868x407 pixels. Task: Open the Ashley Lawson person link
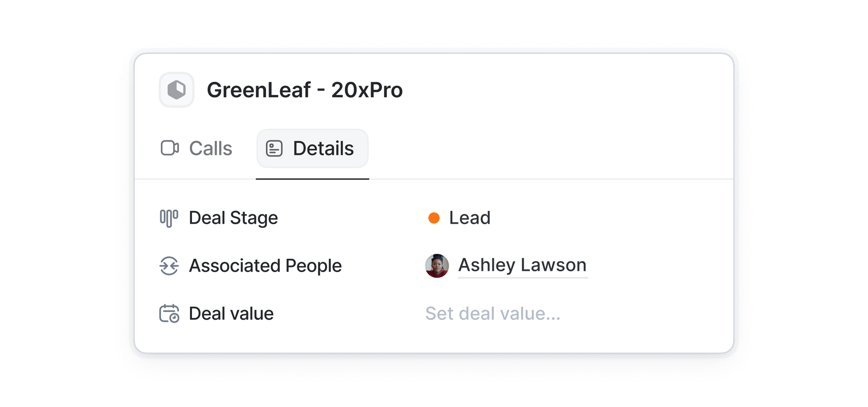(x=522, y=265)
